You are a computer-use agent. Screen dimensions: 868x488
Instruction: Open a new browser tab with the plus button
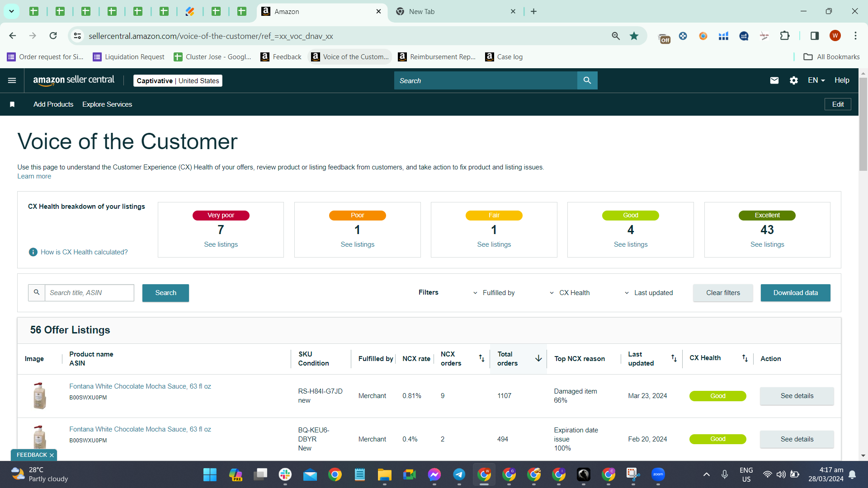534,11
